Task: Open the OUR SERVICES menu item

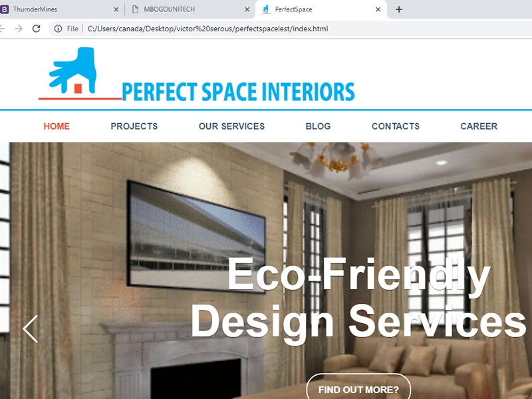Action: tap(231, 126)
